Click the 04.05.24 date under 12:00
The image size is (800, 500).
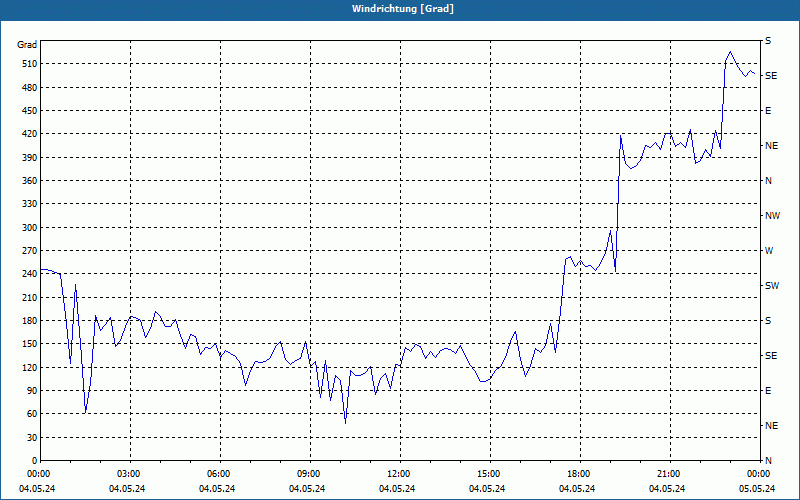(397, 489)
